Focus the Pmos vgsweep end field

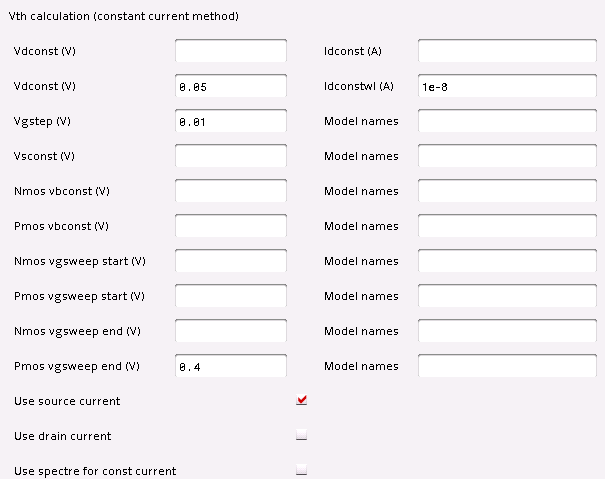click(231, 366)
